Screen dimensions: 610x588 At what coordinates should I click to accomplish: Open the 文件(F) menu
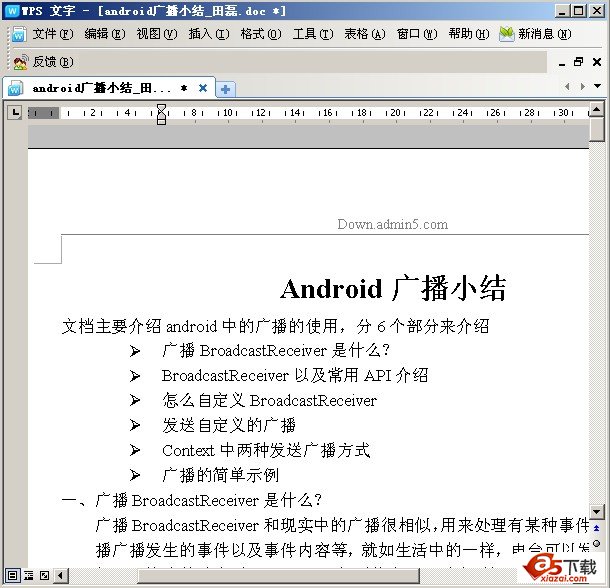(53, 34)
